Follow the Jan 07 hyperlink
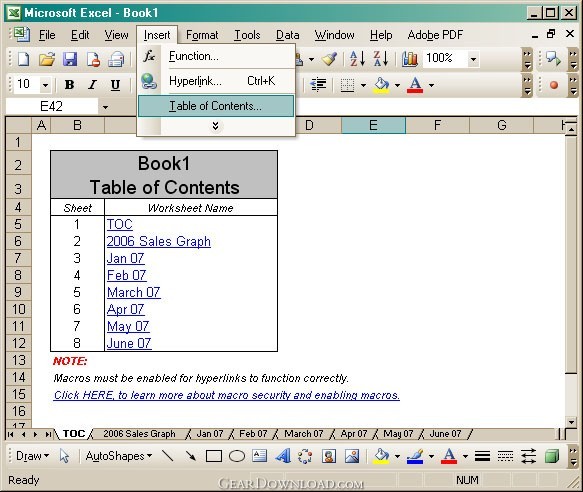Viewport: 583px width, 492px height. [x=125, y=258]
